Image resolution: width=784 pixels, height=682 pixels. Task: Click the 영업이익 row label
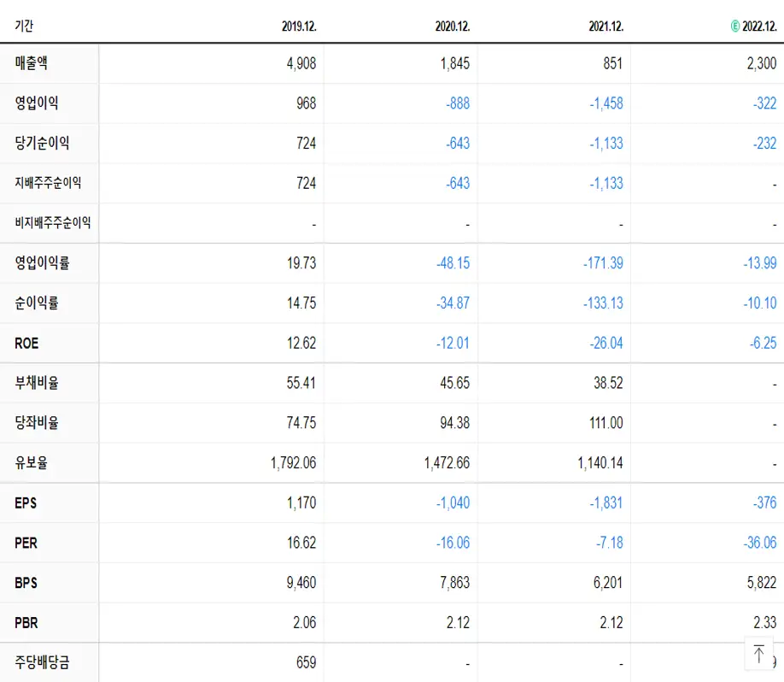tap(37, 103)
